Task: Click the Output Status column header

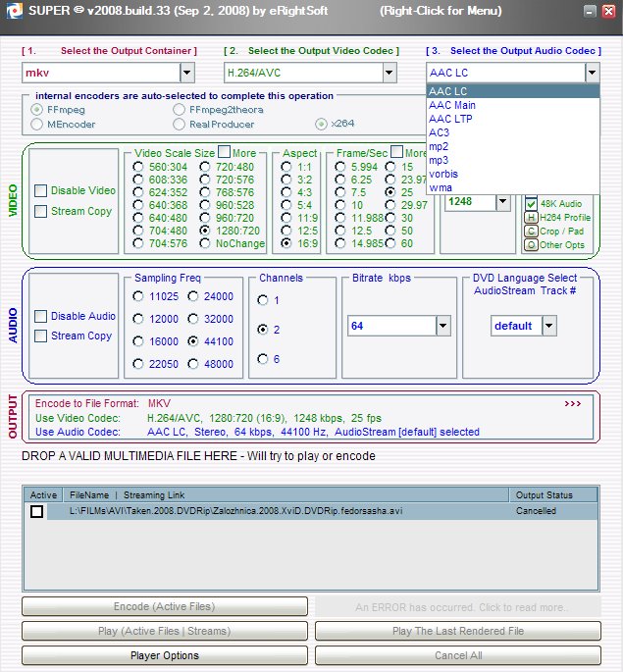Action: pyautogui.click(x=553, y=495)
